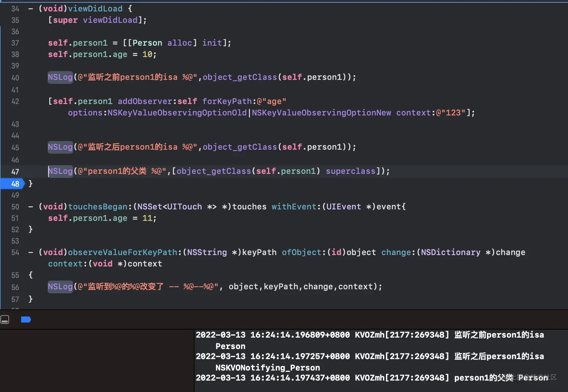Click the "forKeyPath:@"age"" argument
The height and width of the screenshot is (392, 568).
point(244,101)
